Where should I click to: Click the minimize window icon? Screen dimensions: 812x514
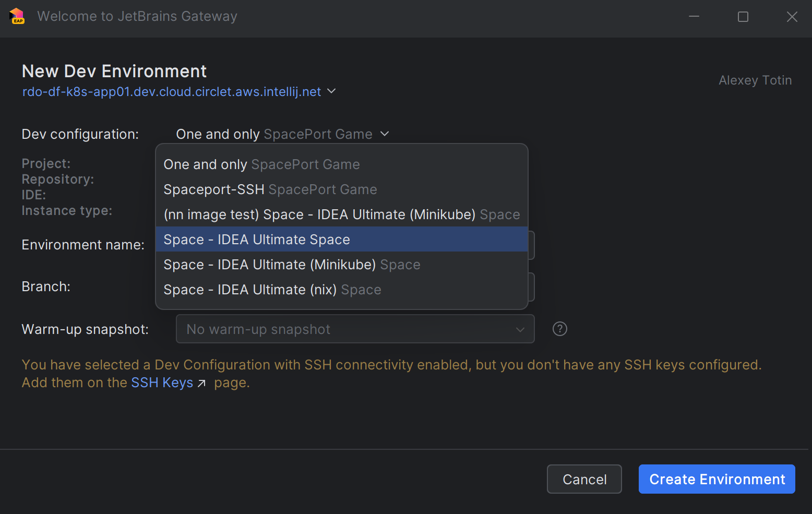694,16
